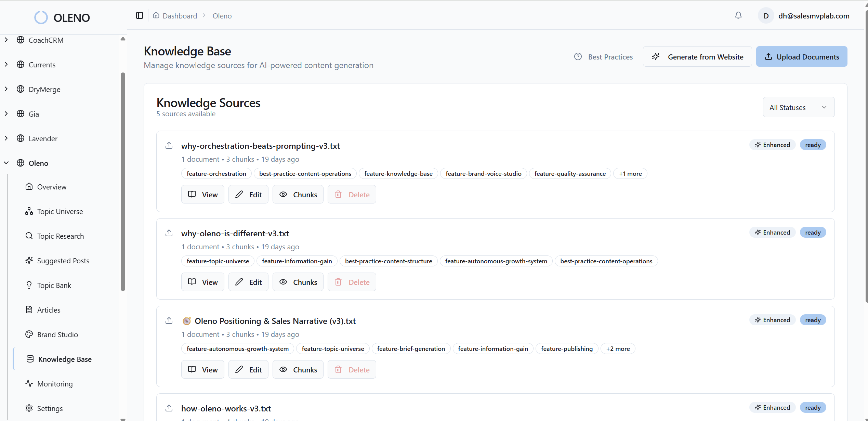868x421 pixels.
Task: Toggle the sidebar collapse icon
Action: pyautogui.click(x=139, y=15)
